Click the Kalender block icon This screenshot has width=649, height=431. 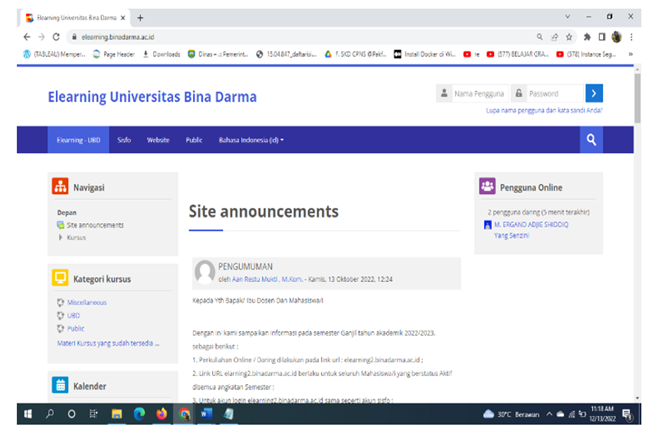(x=60, y=385)
